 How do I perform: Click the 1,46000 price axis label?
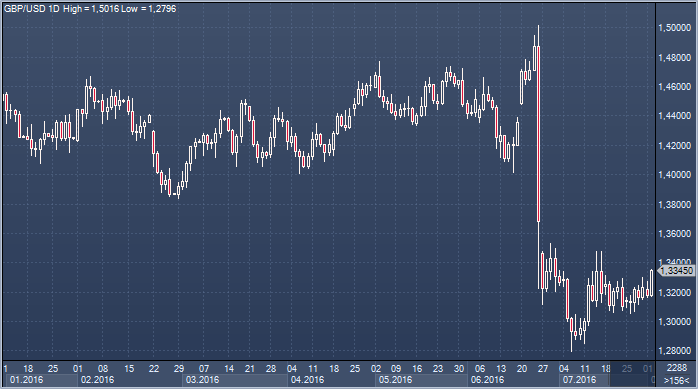tap(674, 86)
